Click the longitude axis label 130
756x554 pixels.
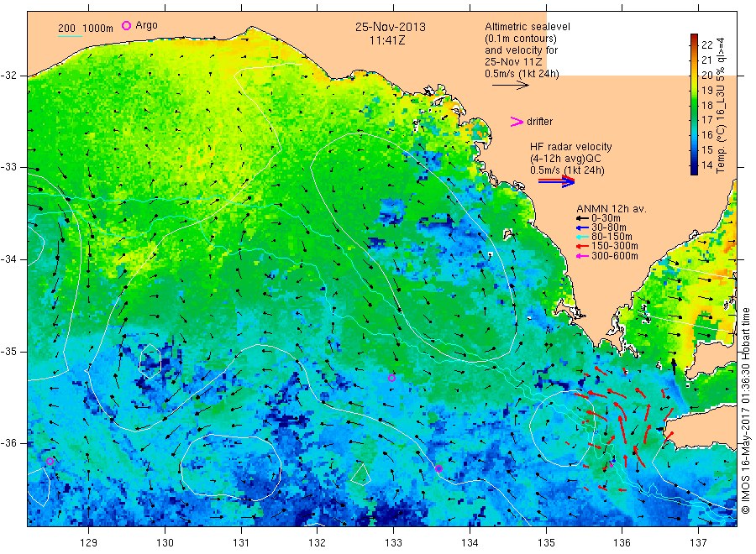click(x=165, y=543)
